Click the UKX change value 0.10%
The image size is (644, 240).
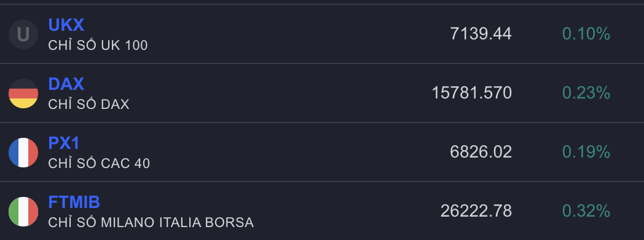(586, 34)
